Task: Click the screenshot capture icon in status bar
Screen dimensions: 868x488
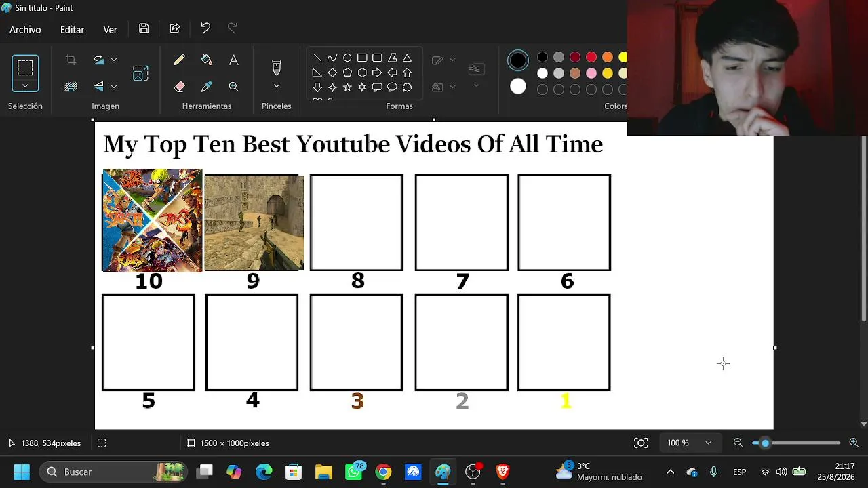Action: point(641,443)
